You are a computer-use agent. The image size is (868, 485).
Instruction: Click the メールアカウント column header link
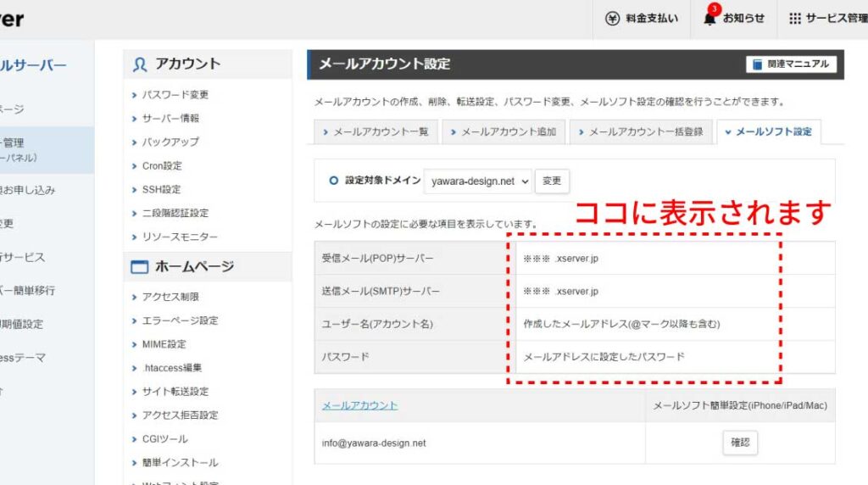pyautogui.click(x=359, y=406)
